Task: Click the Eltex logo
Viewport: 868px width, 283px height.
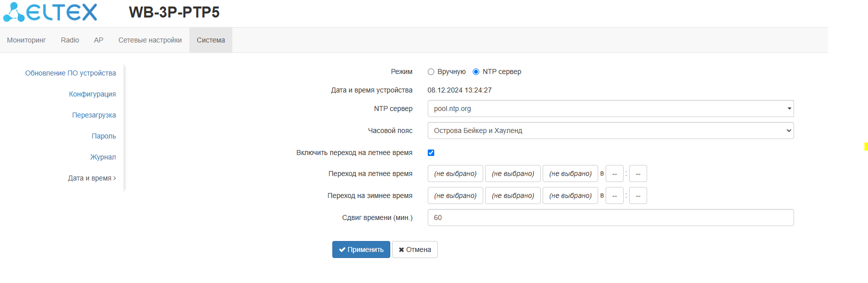Action: pos(50,12)
